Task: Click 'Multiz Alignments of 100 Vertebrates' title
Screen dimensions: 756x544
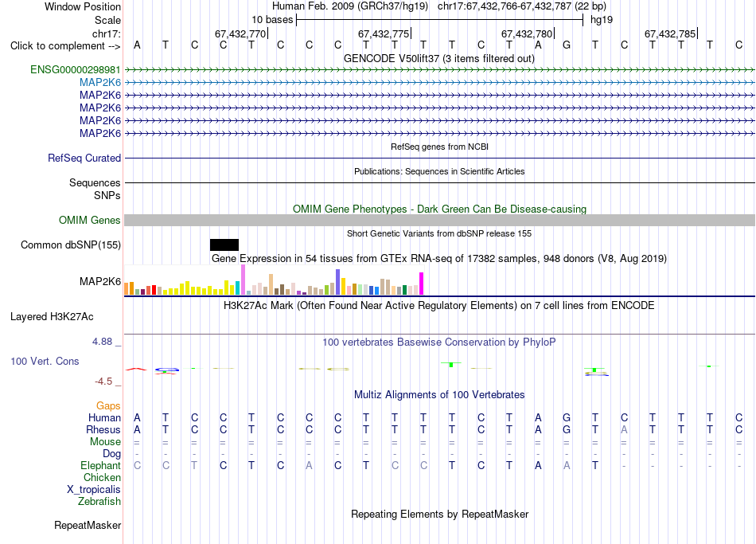Action: 439,395
